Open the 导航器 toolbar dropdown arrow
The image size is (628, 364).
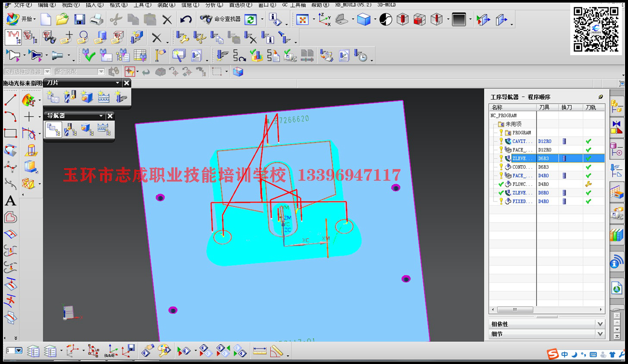tap(101, 116)
